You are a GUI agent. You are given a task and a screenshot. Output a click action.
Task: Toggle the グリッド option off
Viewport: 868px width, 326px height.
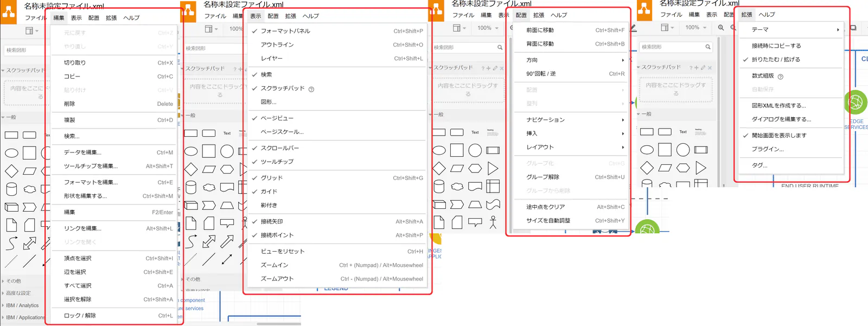(x=337, y=178)
